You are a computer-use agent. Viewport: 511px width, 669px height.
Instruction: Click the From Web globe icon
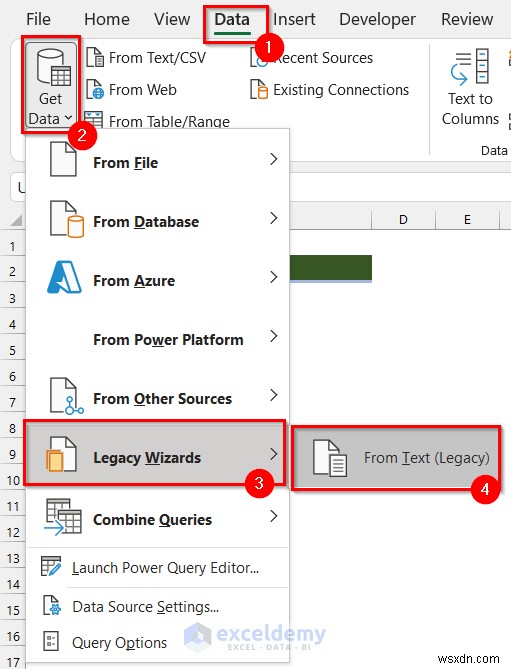point(95,90)
